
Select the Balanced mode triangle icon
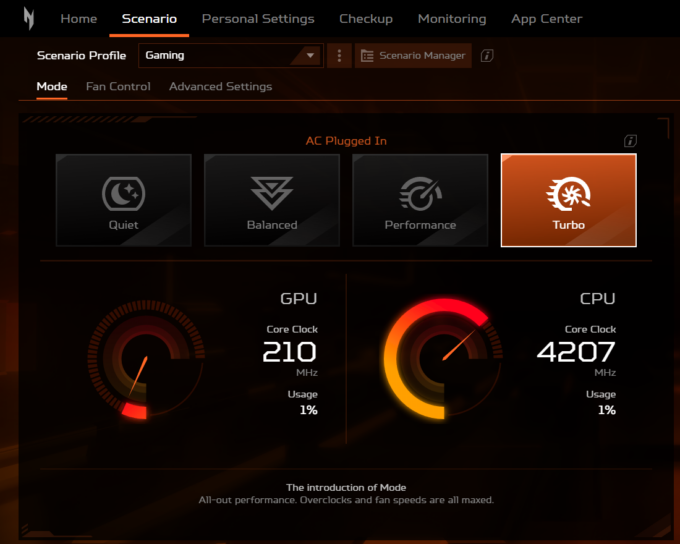point(272,192)
